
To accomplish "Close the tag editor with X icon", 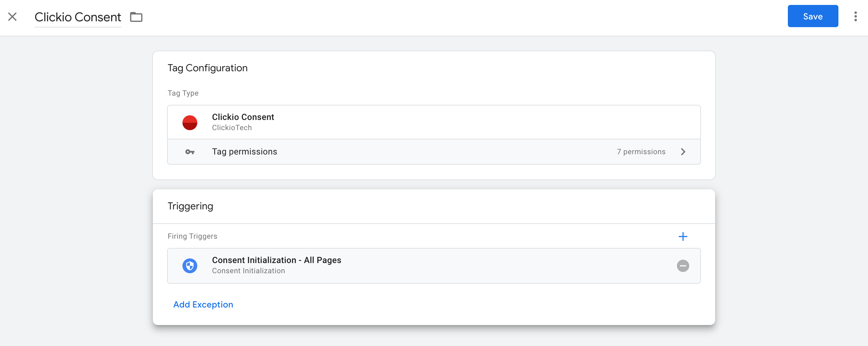I will point(12,17).
